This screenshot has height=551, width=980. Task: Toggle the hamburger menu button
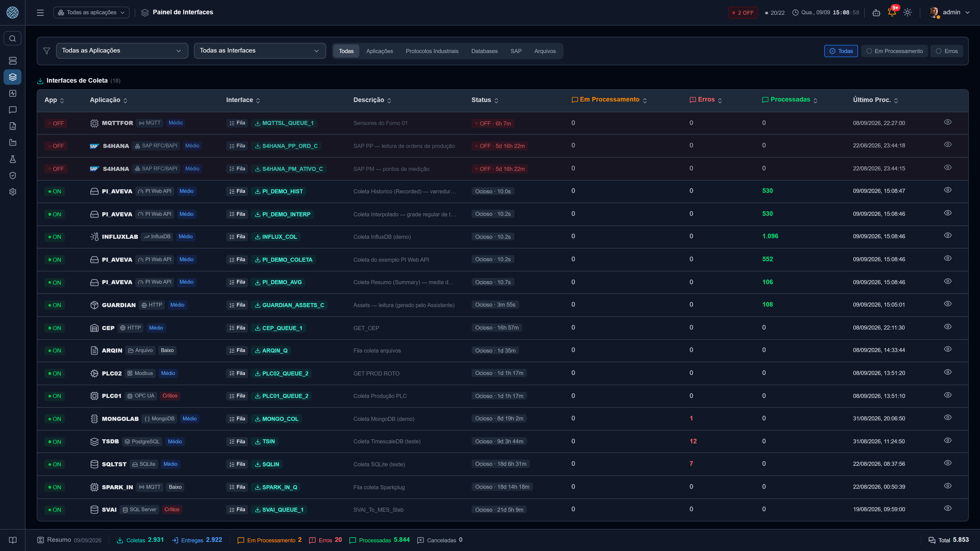click(x=40, y=12)
